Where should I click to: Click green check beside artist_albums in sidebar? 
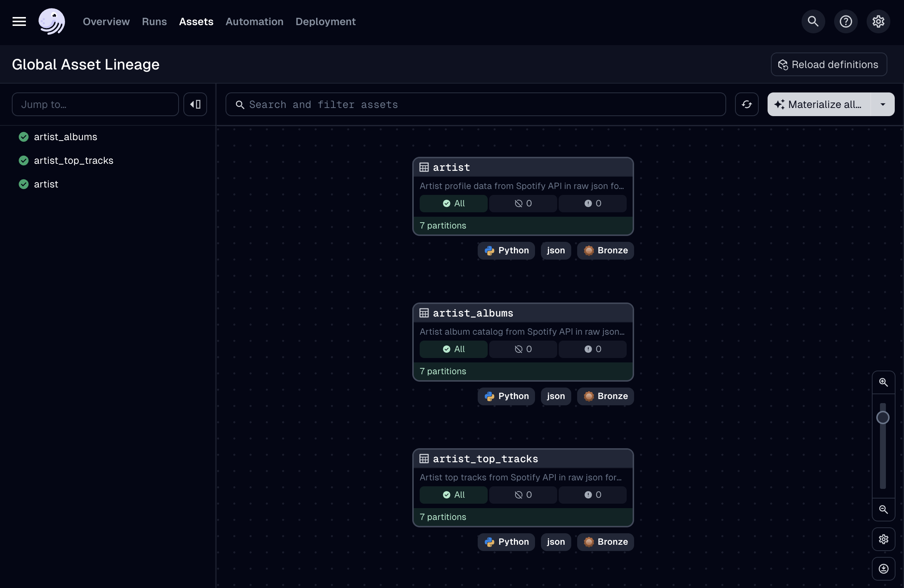[24, 137]
